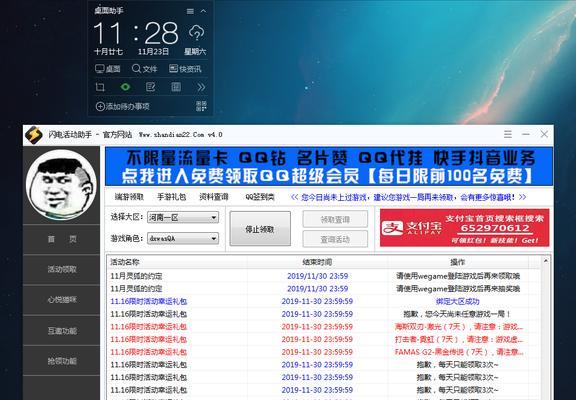
Task: Toggle the green eye protection icon
Action: (125, 87)
